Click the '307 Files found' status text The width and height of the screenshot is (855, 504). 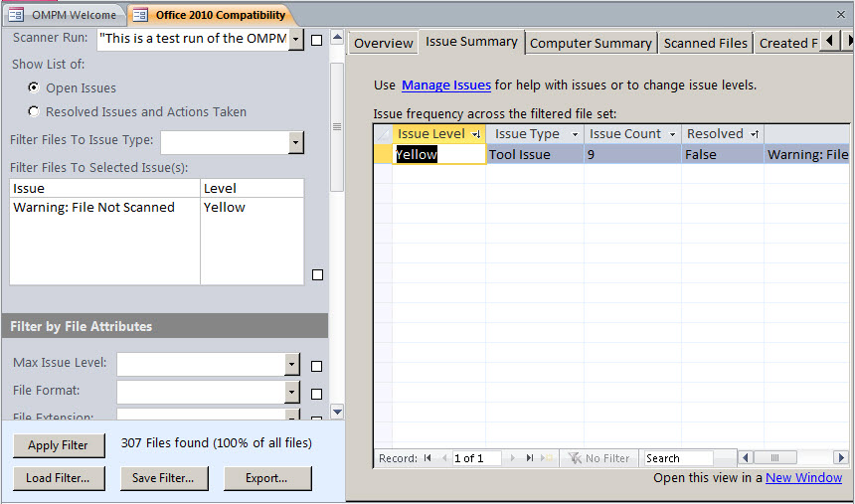point(216,443)
